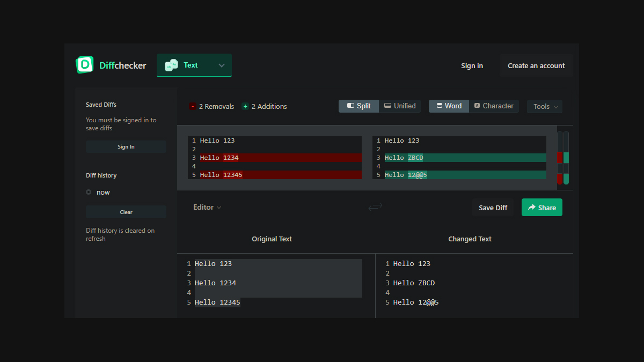Click the red minus removals icon
Image resolution: width=644 pixels, height=362 pixels.
tap(192, 106)
